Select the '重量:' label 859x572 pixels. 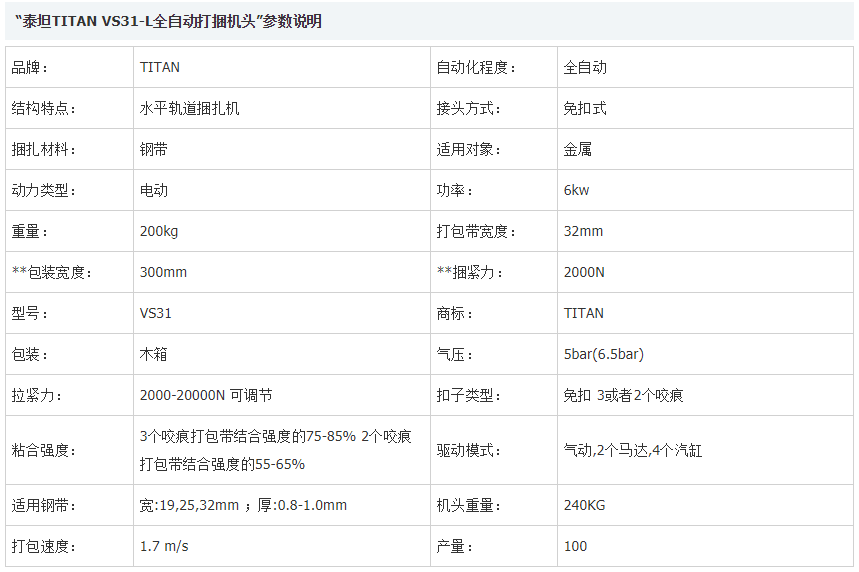(x=30, y=232)
